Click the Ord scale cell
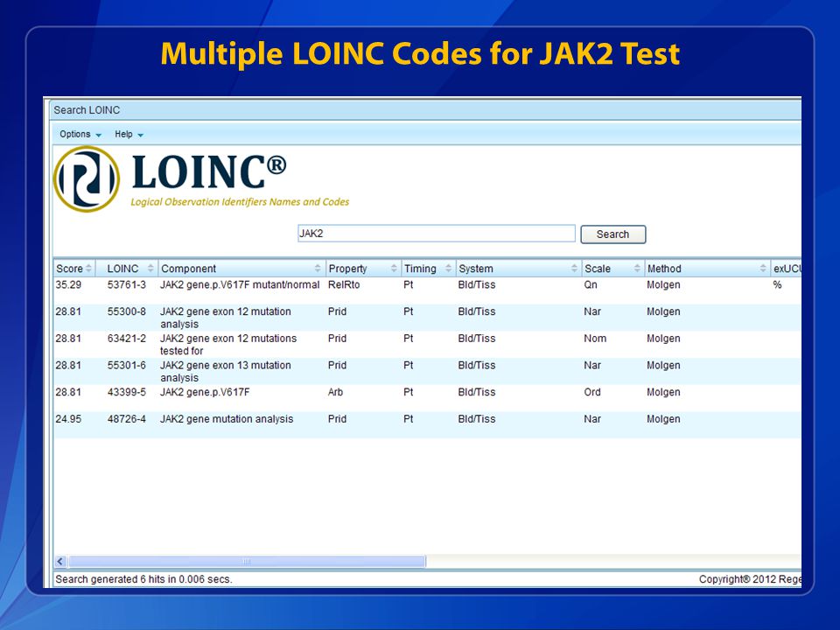This screenshot has width=840, height=630. point(592,392)
